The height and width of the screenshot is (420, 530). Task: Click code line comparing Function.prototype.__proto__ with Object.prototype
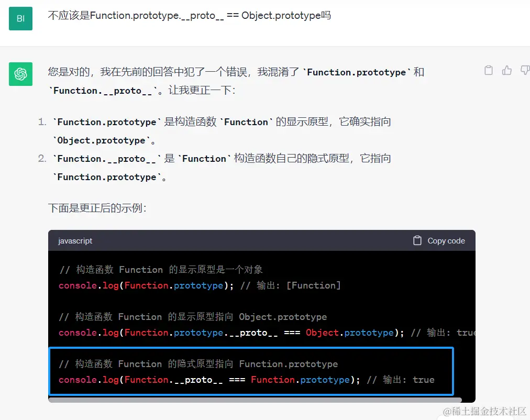click(x=267, y=333)
